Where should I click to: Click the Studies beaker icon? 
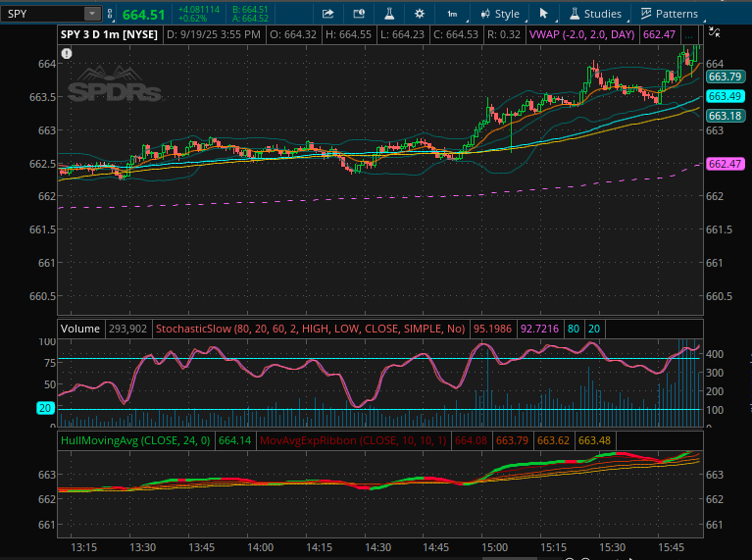click(x=574, y=14)
